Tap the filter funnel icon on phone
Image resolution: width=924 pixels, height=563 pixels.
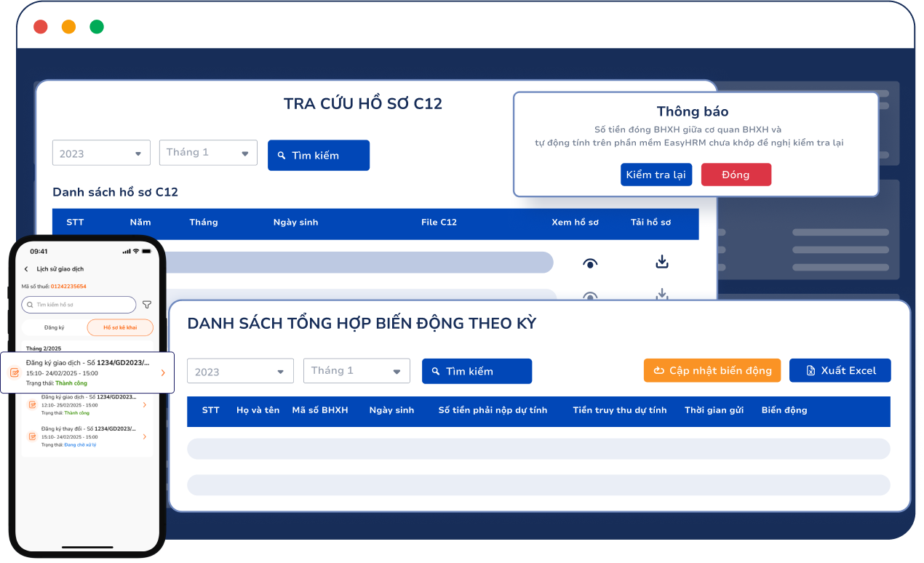click(147, 305)
